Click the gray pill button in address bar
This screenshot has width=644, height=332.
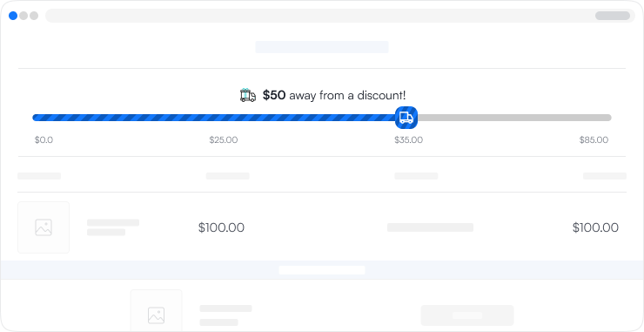(x=613, y=16)
